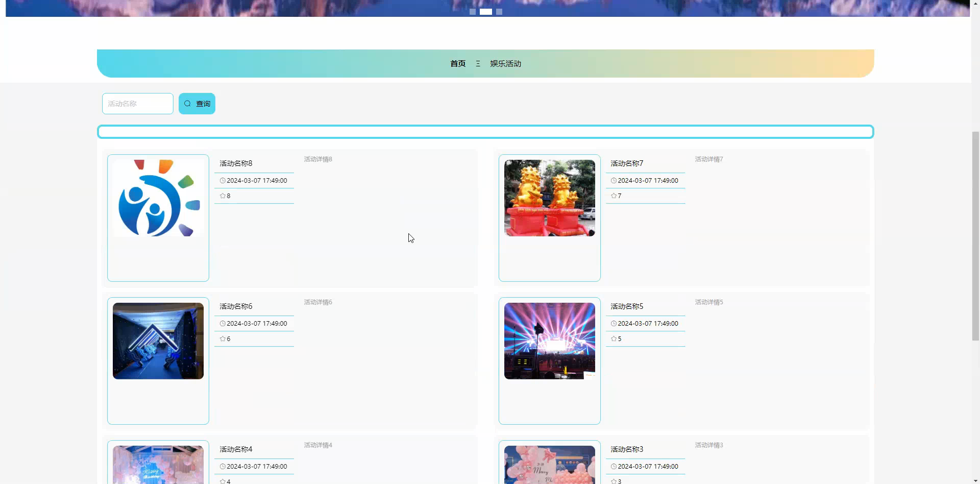980x484 pixels.
Task: Click the star icon for 活动名称7
Action: point(614,196)
